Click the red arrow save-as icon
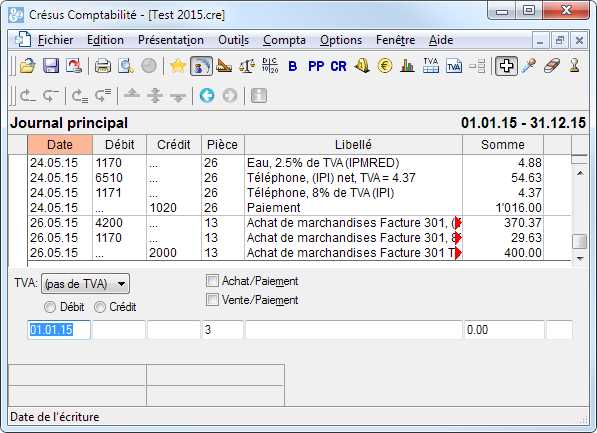This screenshot has width=597, height=433. coord(73,66)
